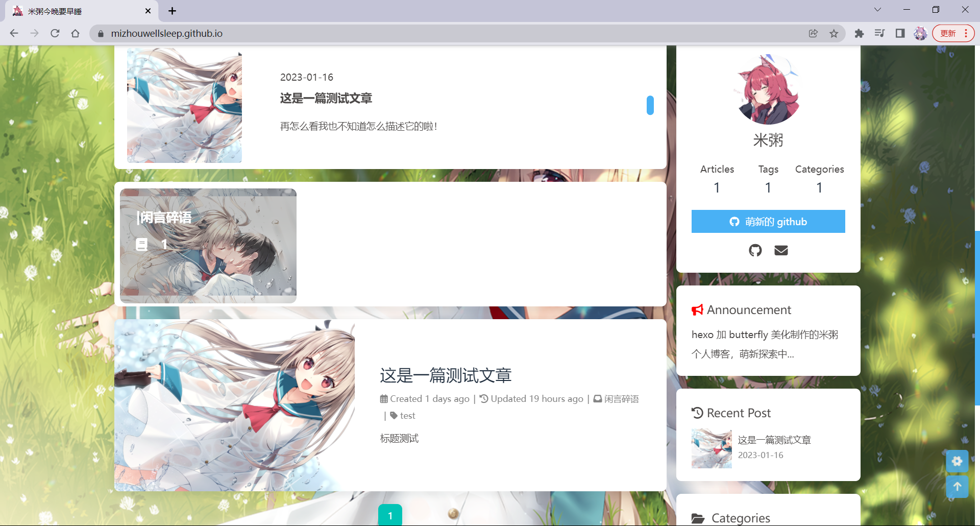Image resolution: width=980 pixels, height=526 pixels.
Task: Click the GitHub icon under profile card
Action: click(755, 250)
